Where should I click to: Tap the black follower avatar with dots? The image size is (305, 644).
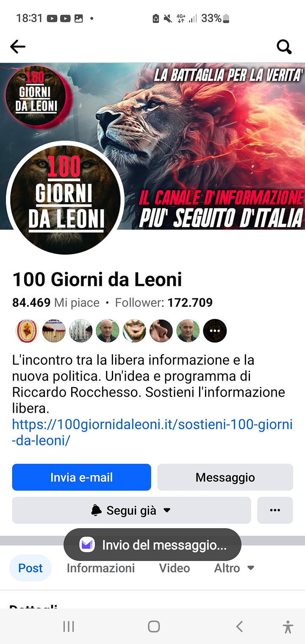click(215, 331)
